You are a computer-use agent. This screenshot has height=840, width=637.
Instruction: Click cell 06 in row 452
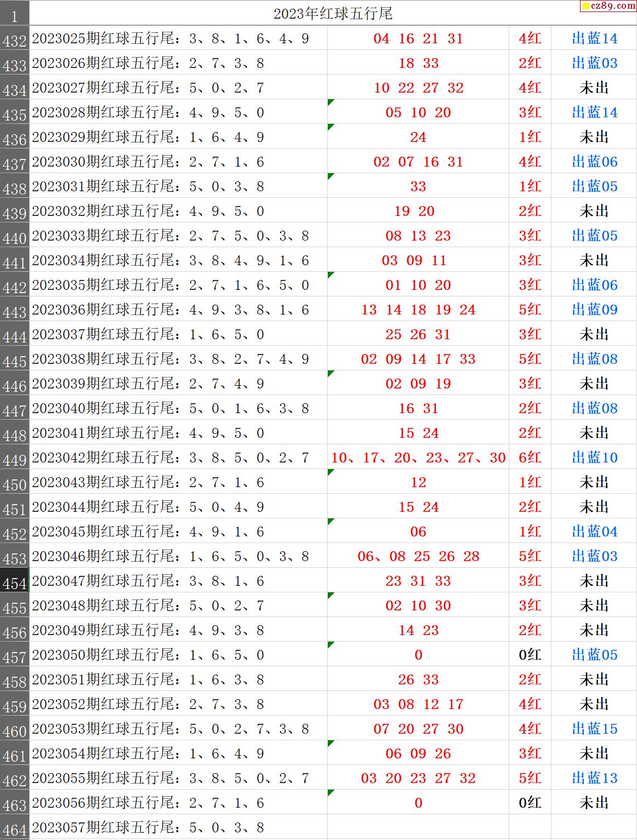418,532
